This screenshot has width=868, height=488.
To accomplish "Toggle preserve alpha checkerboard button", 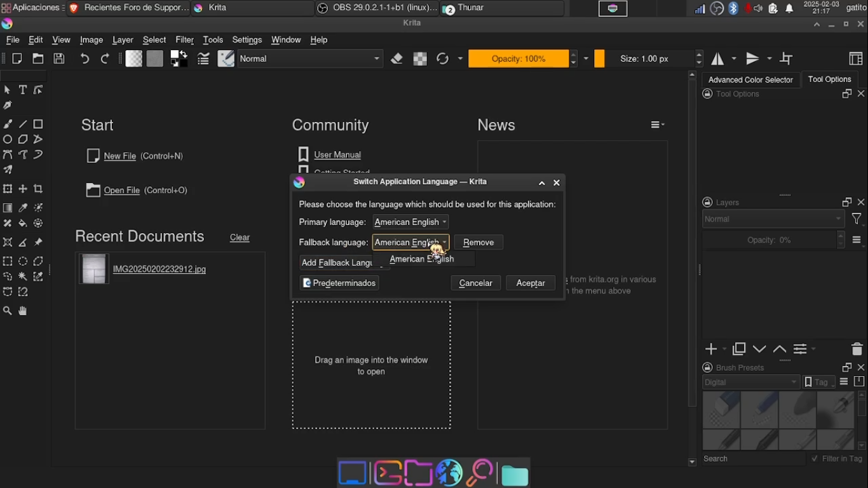I will 420,58.
